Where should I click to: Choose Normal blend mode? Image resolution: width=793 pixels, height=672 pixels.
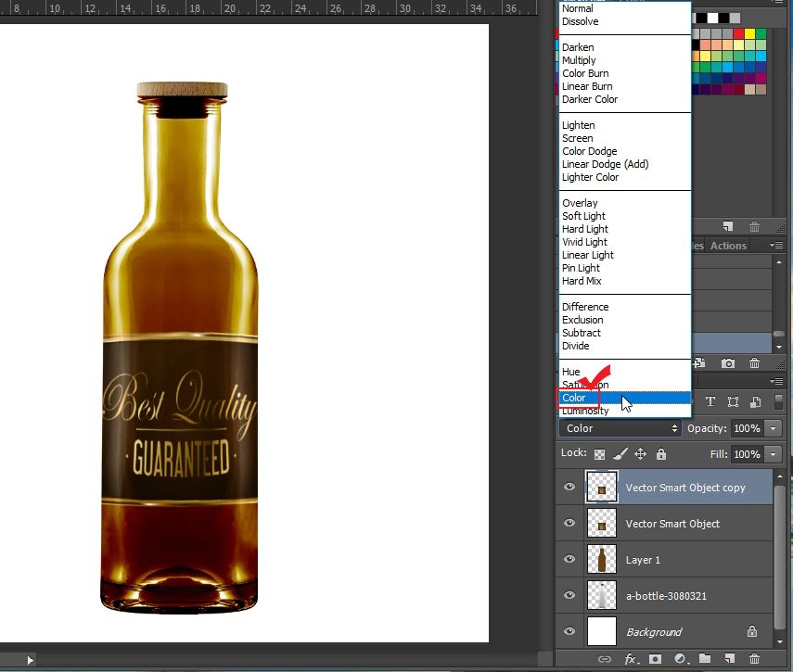(x=578, y=8)
